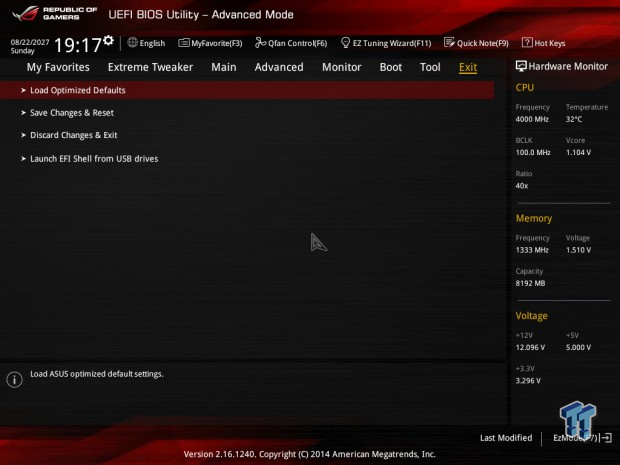This screenshot has height=465, width=620.
Task: Choose Save Changes & Reset
Action: pos(72,113)
